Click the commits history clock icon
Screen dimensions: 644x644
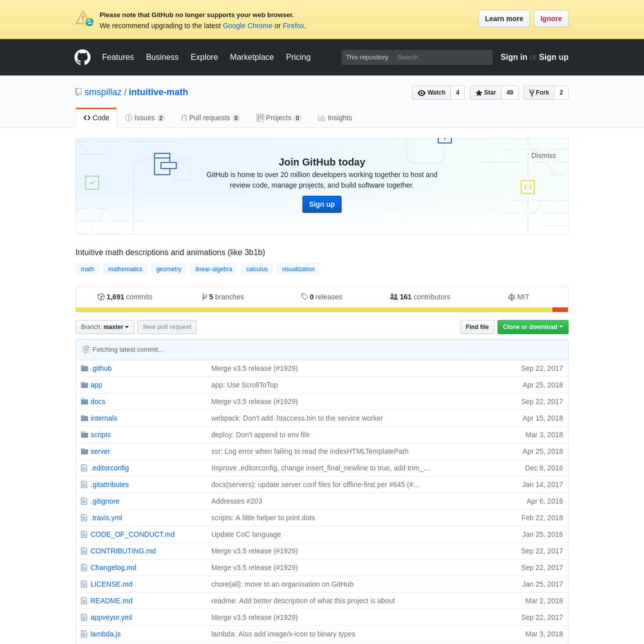[x=101, y=297]
